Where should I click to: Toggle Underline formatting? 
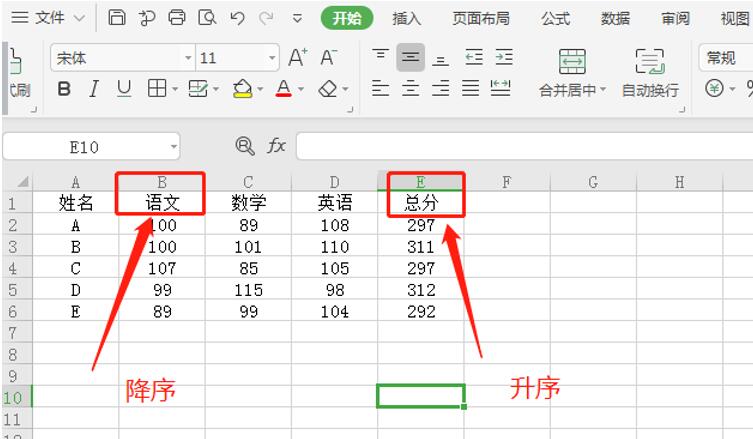coord(124,88)
